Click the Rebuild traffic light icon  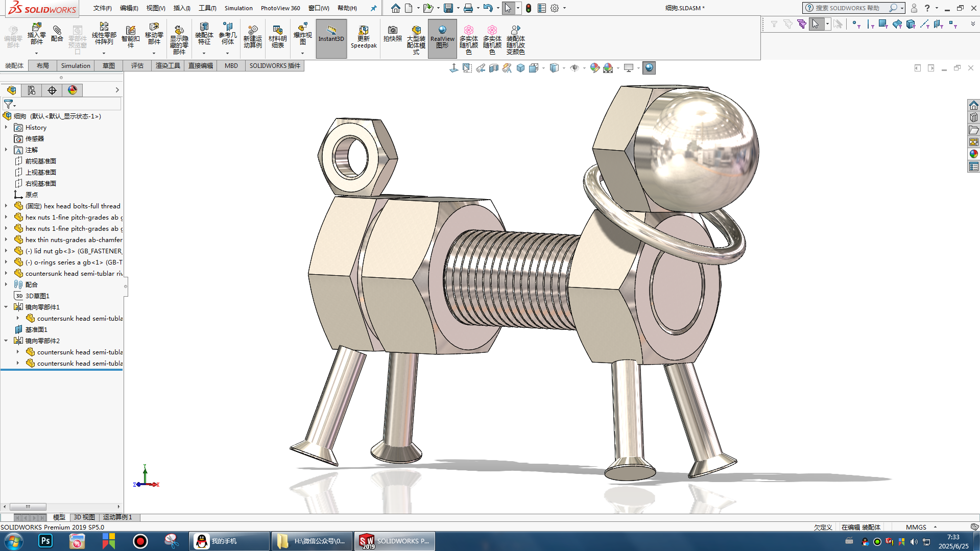tap(529, 8)
